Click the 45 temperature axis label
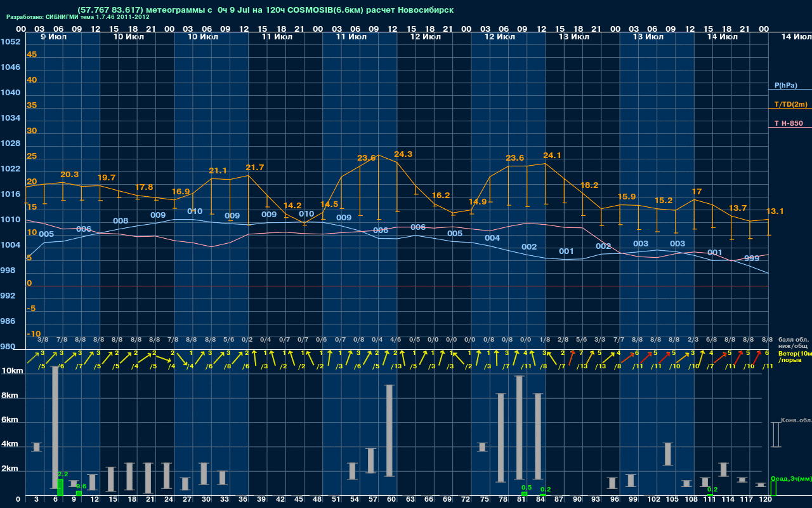Image resolution: width=812 pixels, height=508 pixels. click(x=32, y=55)
